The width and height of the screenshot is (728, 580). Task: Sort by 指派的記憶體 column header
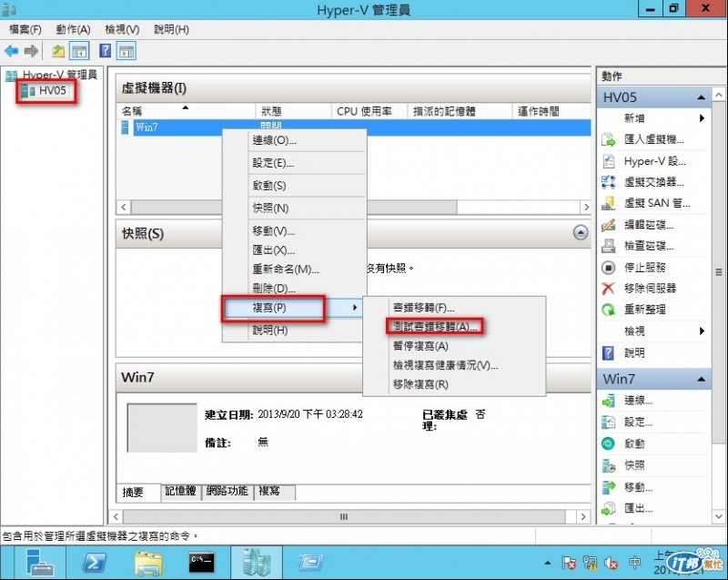coord(460,111)
